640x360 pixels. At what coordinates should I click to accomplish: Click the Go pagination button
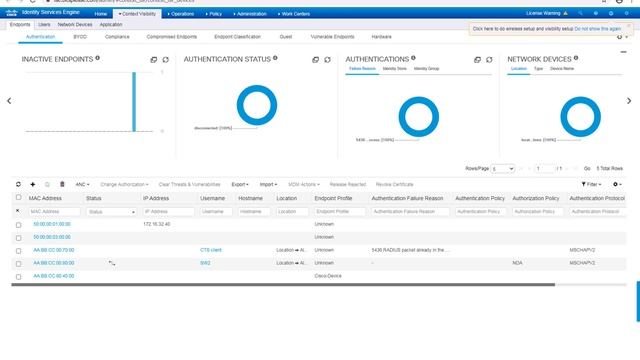[587, 169]
